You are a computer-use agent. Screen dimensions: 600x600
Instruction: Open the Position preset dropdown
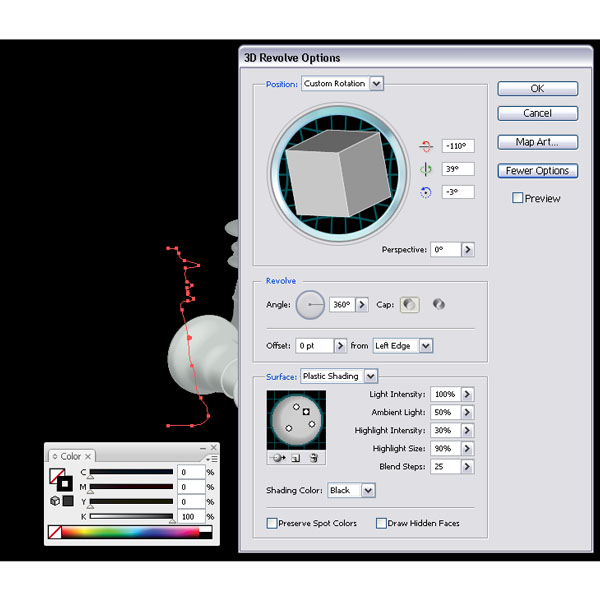[376, 83]
